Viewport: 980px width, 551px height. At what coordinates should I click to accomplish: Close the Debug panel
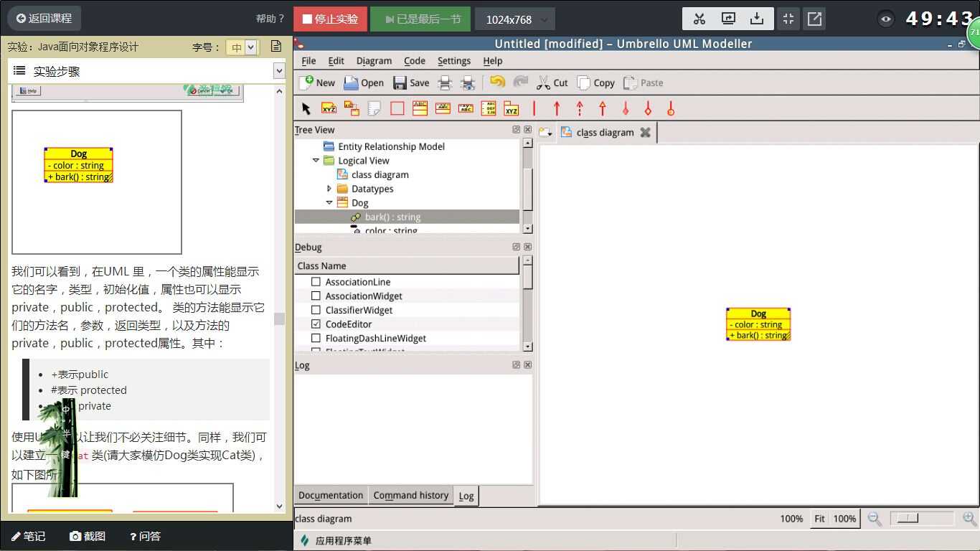pyautogui.click(x=527, y=247)
